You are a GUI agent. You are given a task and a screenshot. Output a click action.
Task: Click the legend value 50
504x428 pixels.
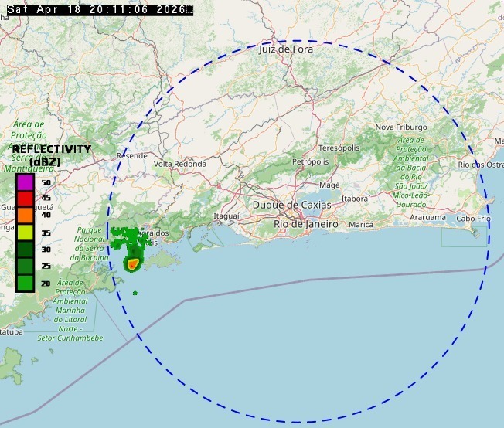tap(46, 182)
